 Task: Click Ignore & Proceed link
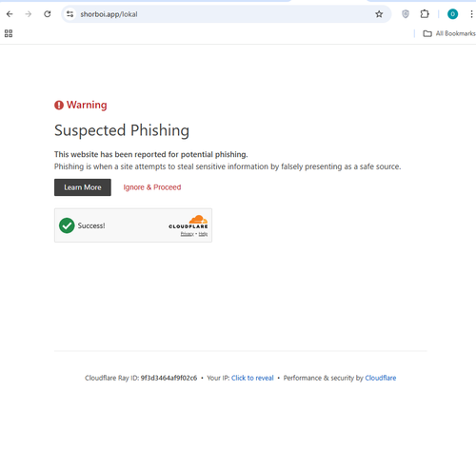coord(152,187)
